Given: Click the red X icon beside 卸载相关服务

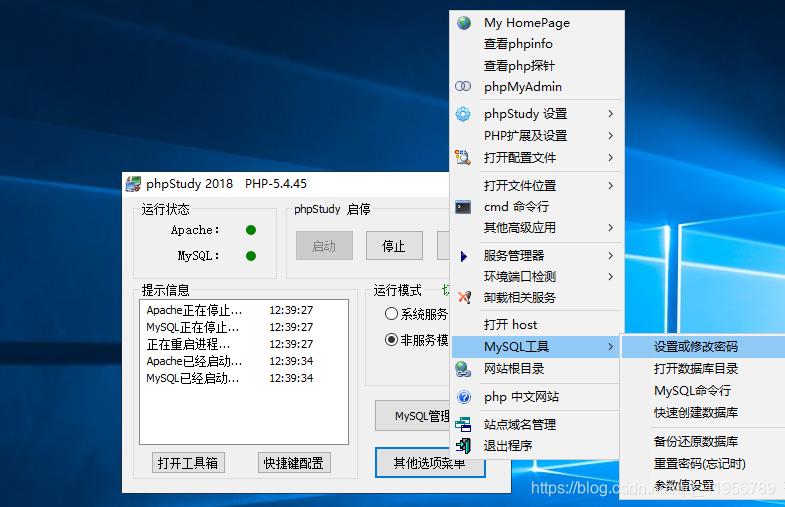Looking at the screenshot, I should [x=464, y=297].
